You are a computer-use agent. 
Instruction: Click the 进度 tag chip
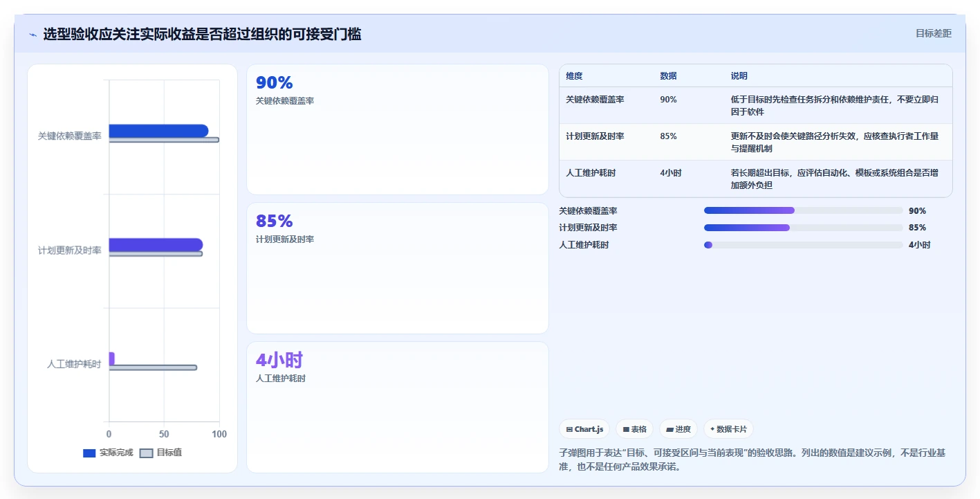(678, 429)
